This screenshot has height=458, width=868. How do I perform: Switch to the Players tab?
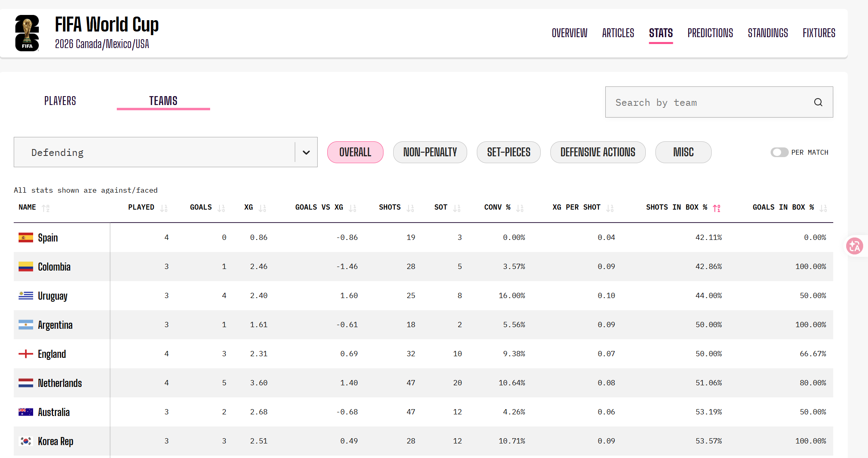coord(60,101)
